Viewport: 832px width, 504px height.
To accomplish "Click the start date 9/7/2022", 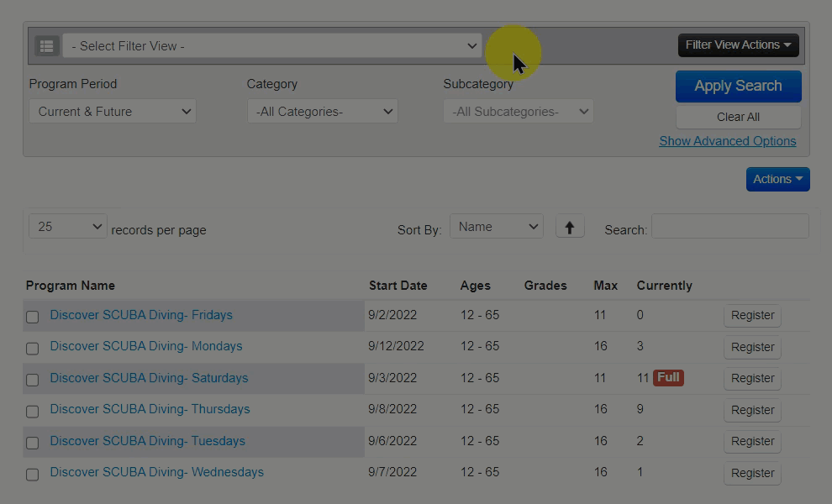I will pyautogui.click(x=392, y=472).
